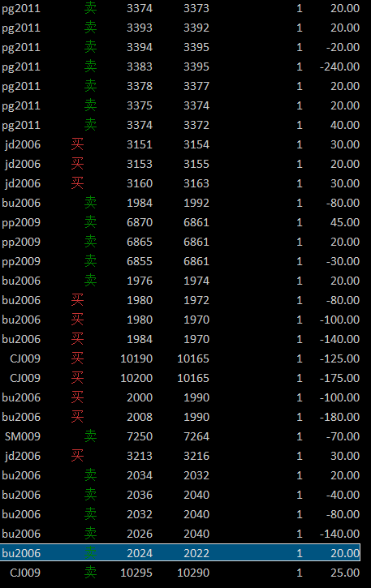The image size is (371, 588).
Task: Click the red buy icon on jd2006 3151 row
Action: pos(77,144)
